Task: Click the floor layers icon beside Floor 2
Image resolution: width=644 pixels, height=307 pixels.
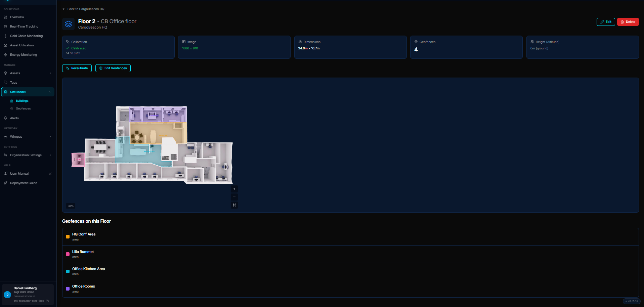Action: coord(69,24)
